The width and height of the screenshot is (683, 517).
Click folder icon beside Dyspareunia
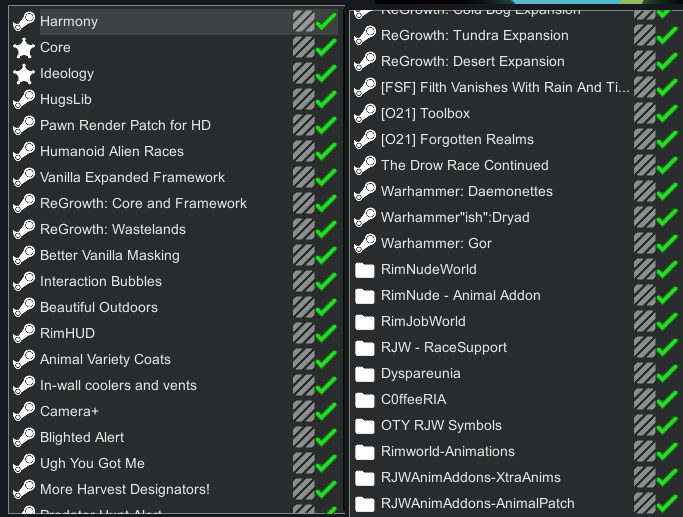tap(365, 374)
